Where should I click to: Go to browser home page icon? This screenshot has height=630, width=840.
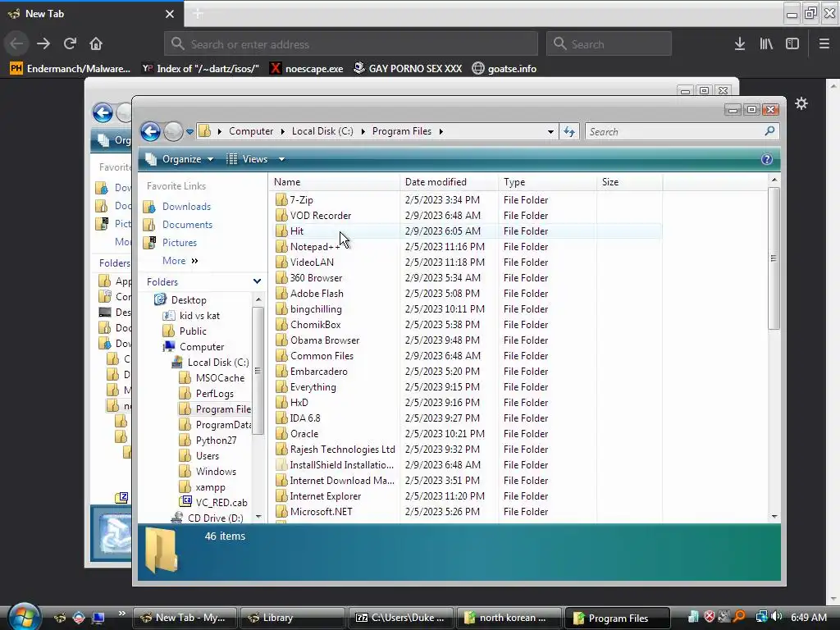96,43
